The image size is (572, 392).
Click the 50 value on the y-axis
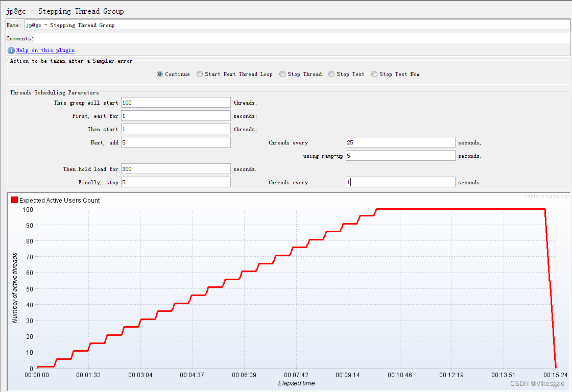click(x=30, y=289)
